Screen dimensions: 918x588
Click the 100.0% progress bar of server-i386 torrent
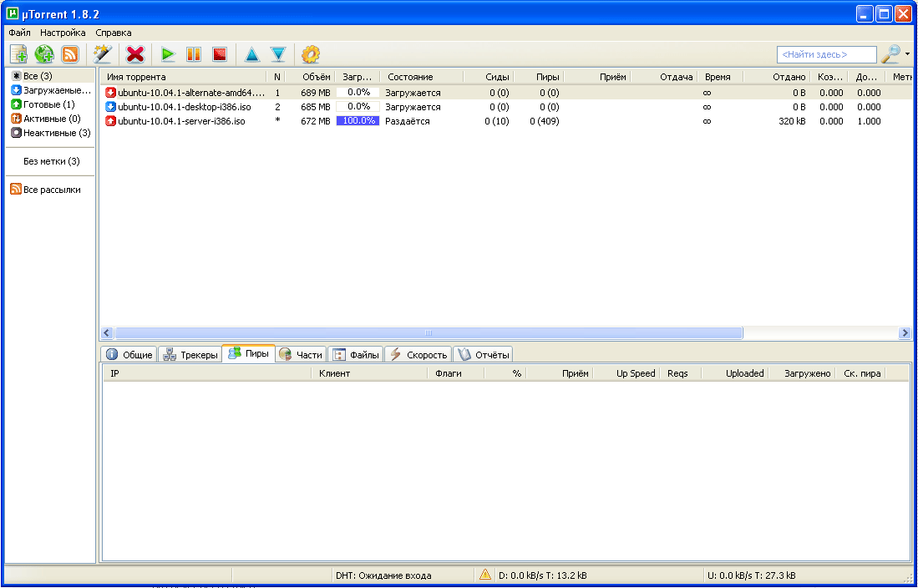358,121
